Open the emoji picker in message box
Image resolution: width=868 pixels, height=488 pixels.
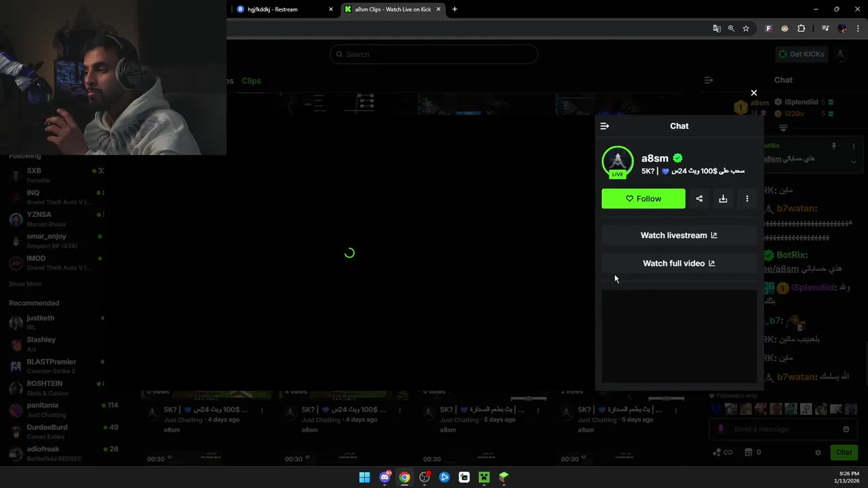click(x=846, y=429)
